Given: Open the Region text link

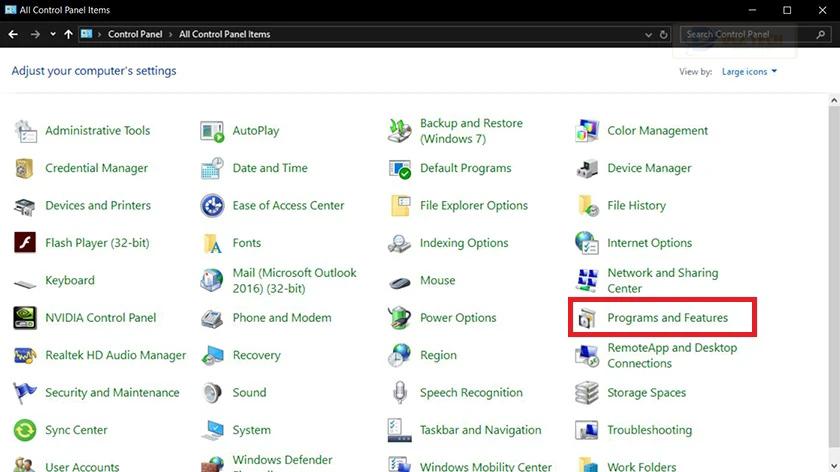Looking at the screenshot, I should click(438, 355).
